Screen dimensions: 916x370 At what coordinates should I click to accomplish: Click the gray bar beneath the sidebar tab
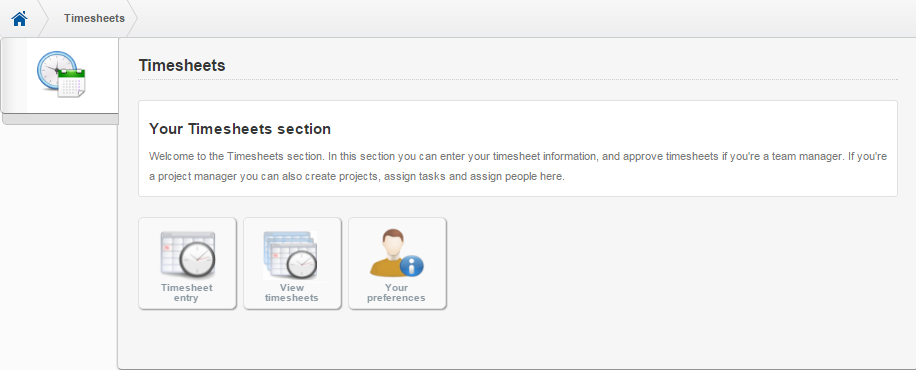[x=61, y=119]
